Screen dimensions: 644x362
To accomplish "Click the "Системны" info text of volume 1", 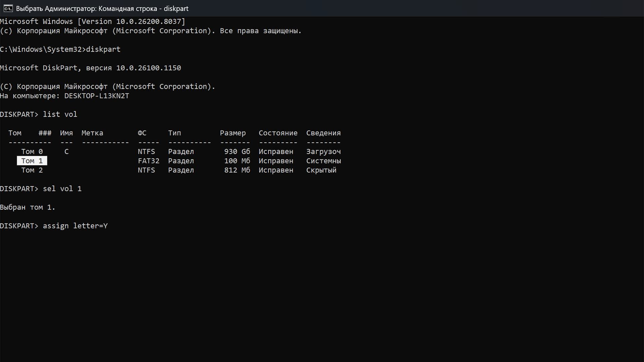I will (323, 161).
